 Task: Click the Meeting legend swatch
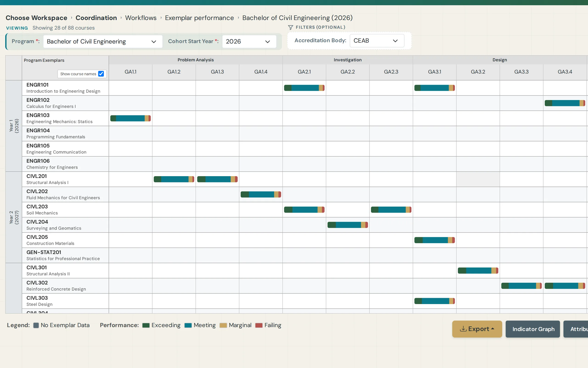188,325
